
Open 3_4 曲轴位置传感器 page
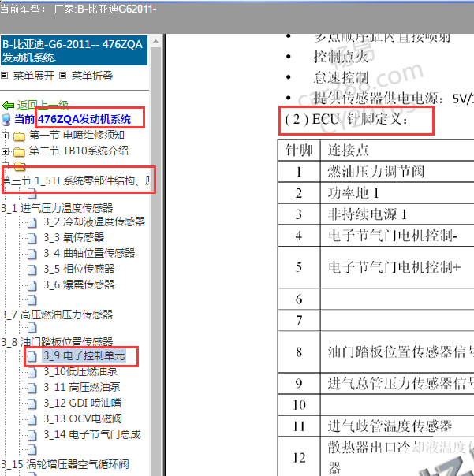[89, 253]
